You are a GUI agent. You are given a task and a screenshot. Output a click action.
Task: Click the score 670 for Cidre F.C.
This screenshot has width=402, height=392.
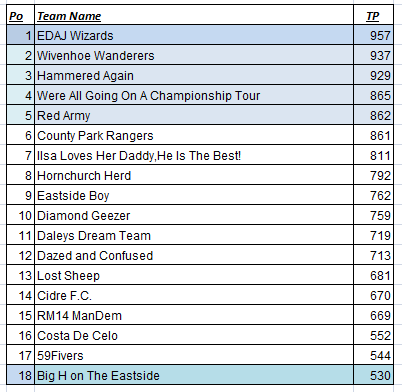tap(373, 295)
